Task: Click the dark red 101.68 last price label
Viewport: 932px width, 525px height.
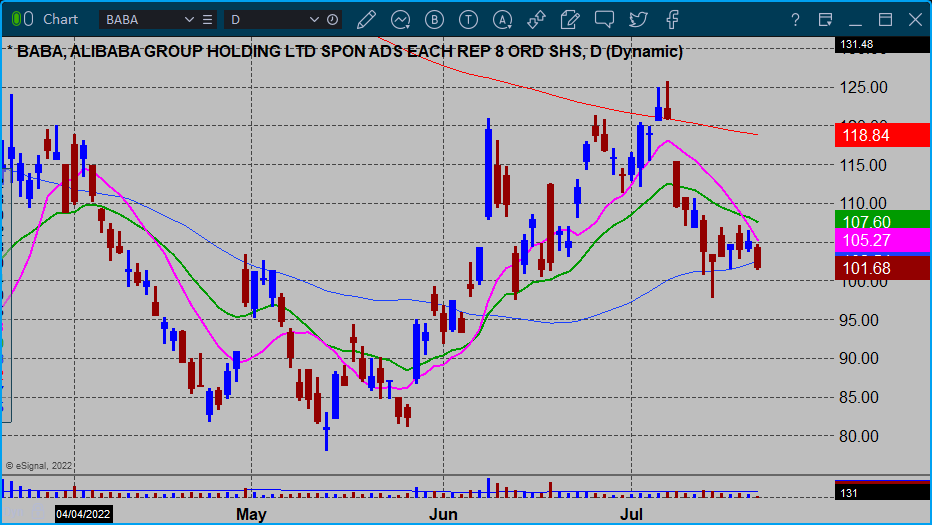Action: [882, 268]
